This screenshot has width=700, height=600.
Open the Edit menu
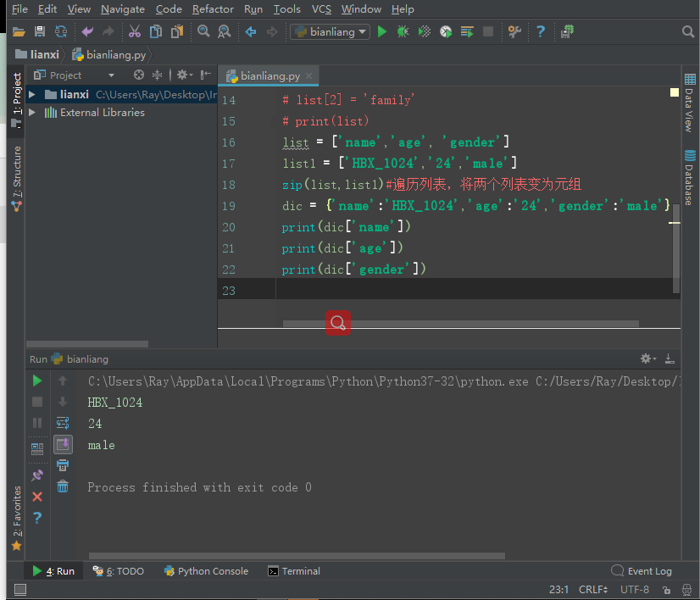point(47,9)
